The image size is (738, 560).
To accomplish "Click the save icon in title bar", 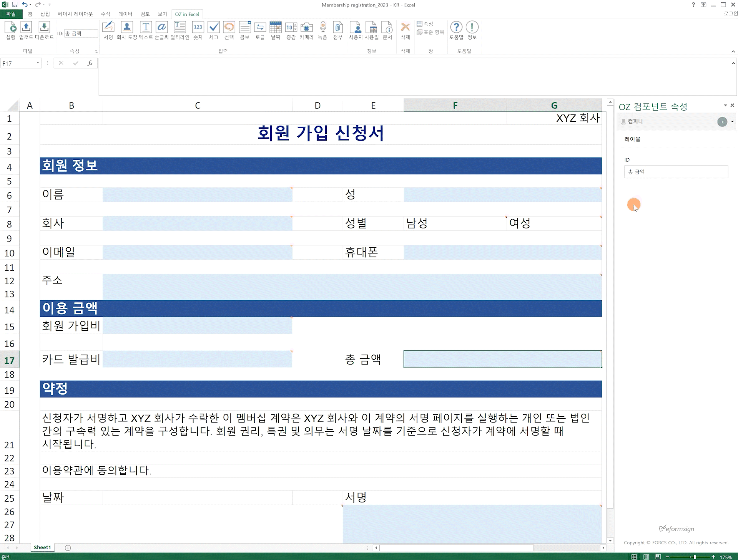I will [15, 5].
